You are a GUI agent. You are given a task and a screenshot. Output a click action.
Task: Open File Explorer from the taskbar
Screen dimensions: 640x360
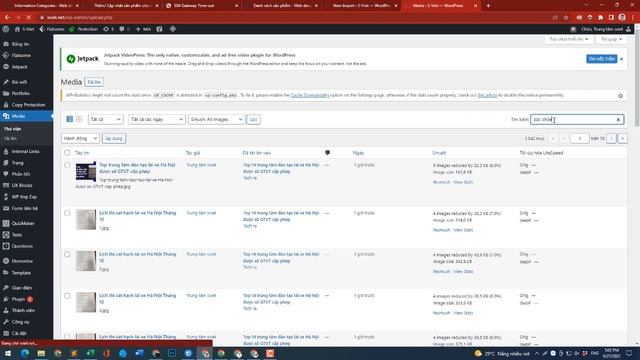coord(41,353)
